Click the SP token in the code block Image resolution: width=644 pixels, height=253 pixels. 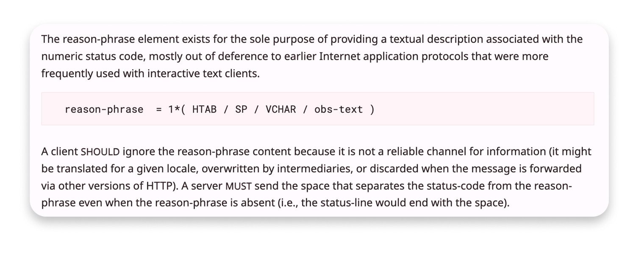[241, 110]
